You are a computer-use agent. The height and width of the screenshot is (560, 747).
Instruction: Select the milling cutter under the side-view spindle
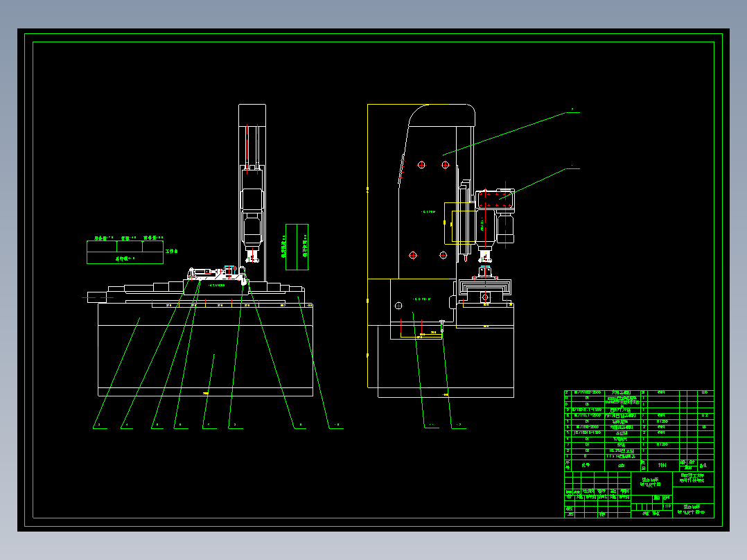click(485, 257)
